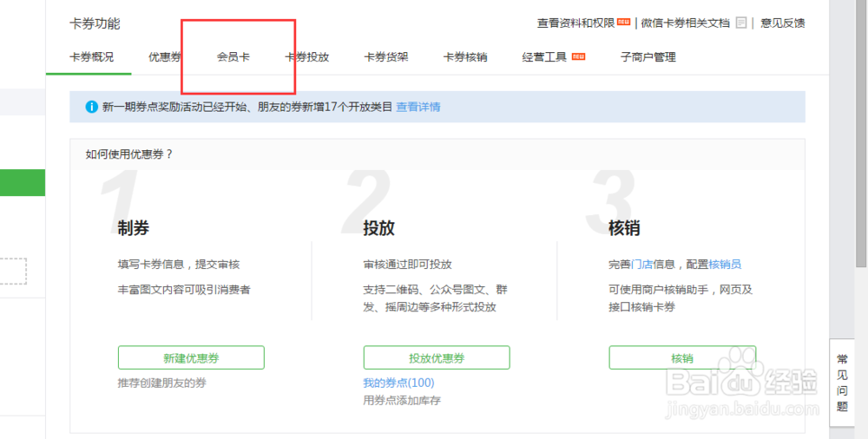Open the 我的券点(100) link
Viewport: 868px width, 439px height.
(x=398, y=383)
